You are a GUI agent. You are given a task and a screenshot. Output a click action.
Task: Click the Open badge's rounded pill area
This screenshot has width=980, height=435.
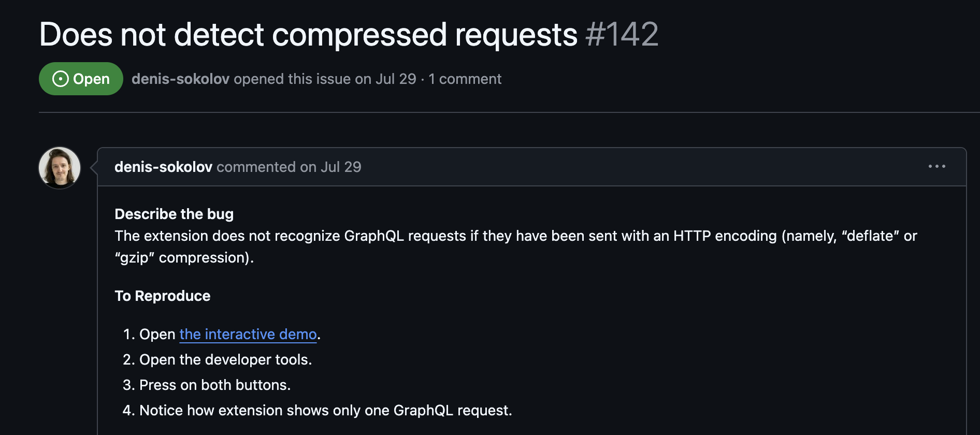80,79
